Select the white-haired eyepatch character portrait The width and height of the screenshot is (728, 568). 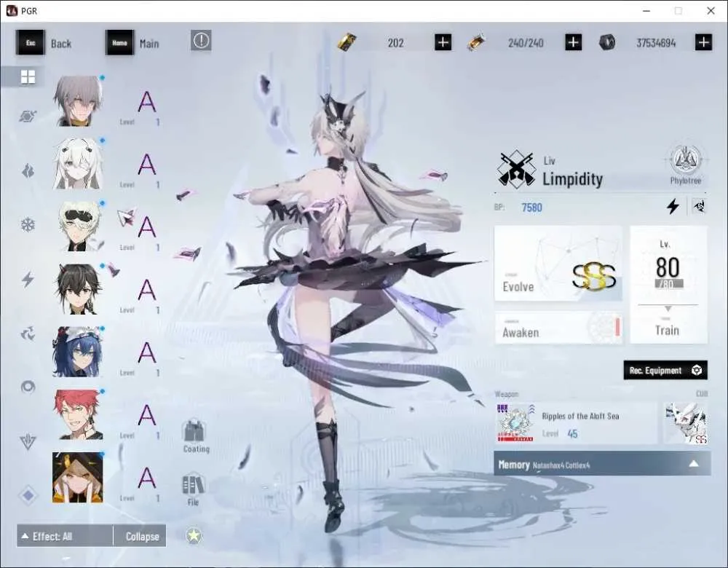pyautogui.click(x=78, y=163)
